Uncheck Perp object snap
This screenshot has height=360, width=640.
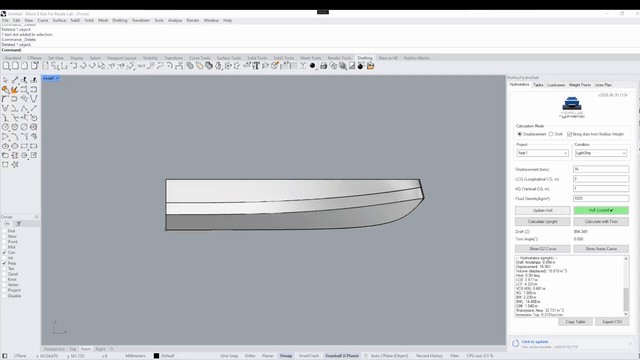tap(4, 263)
